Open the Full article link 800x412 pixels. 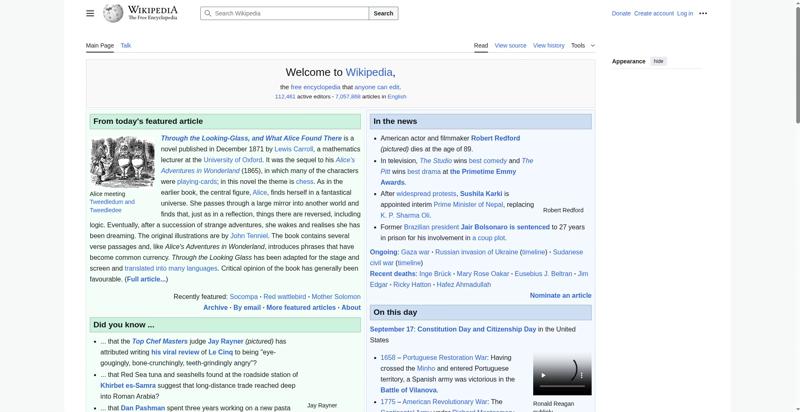tap(146, 279)
